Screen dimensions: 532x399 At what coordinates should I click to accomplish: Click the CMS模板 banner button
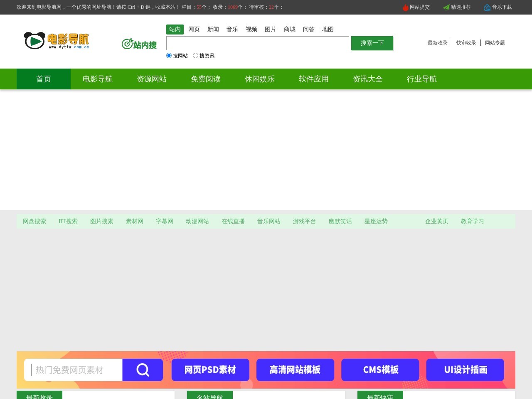click(380, 370)
